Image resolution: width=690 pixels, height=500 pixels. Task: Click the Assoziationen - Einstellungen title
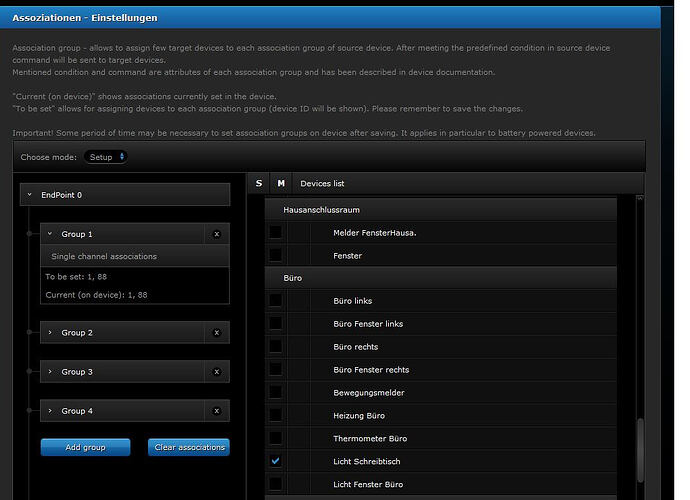pos(84,18)
